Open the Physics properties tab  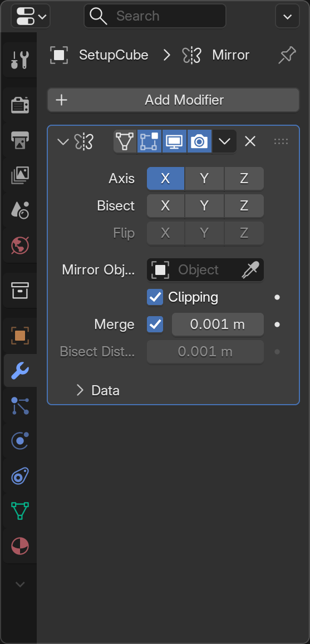point(19,441)
